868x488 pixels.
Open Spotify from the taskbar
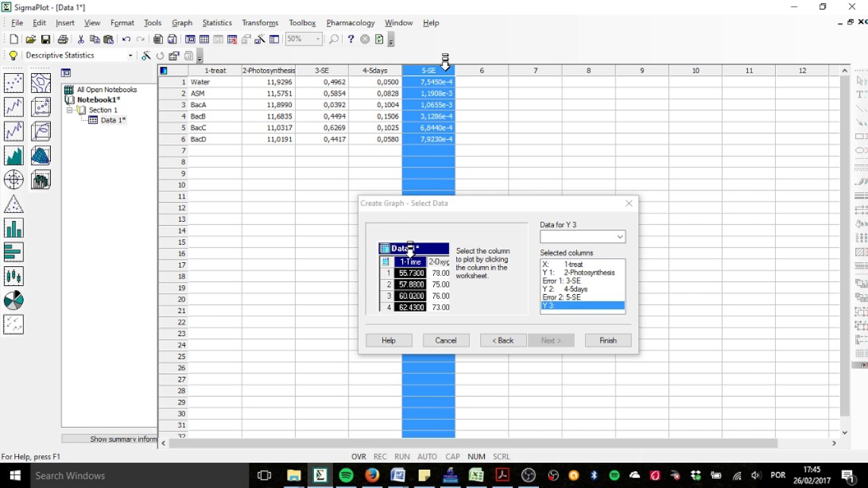pyautogui.click(x=346, y=476)
